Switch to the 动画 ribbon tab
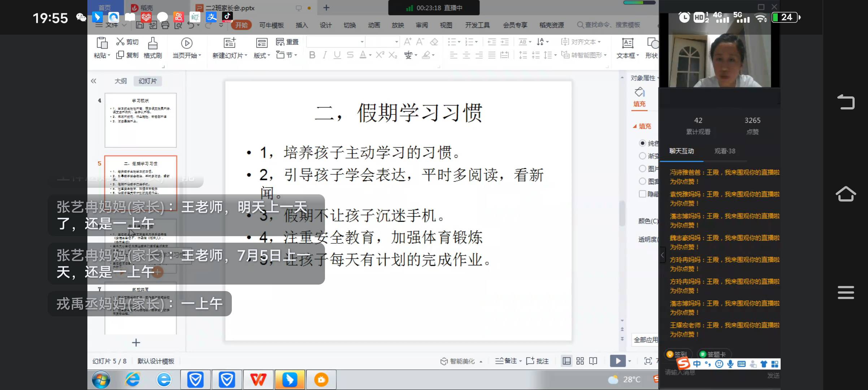This screenshot has height=390, width=868. pos(374,25)
